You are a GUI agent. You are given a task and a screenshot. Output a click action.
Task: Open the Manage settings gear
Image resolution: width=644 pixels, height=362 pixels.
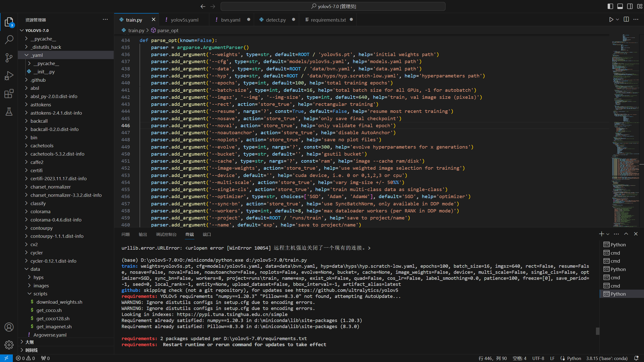[x=9, y=345]
